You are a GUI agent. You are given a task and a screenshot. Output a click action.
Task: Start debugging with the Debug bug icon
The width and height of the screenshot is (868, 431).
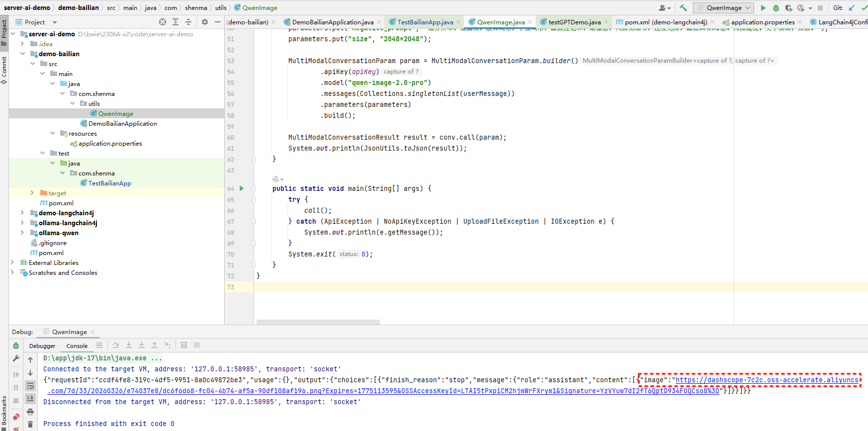[776, 8]
